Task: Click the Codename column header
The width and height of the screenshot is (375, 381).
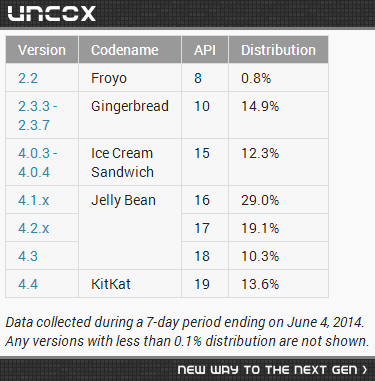Action: pyautogui.click(x=130, y=50)
